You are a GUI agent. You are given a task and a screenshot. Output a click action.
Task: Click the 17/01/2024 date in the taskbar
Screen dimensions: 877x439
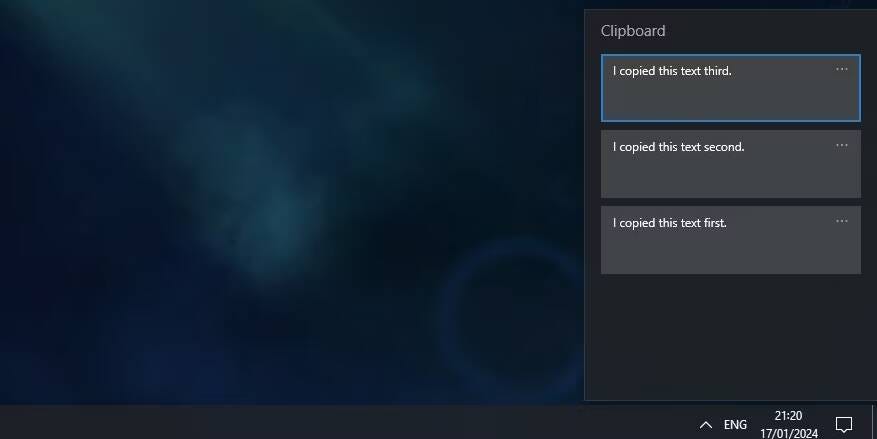tap(789, 433)
